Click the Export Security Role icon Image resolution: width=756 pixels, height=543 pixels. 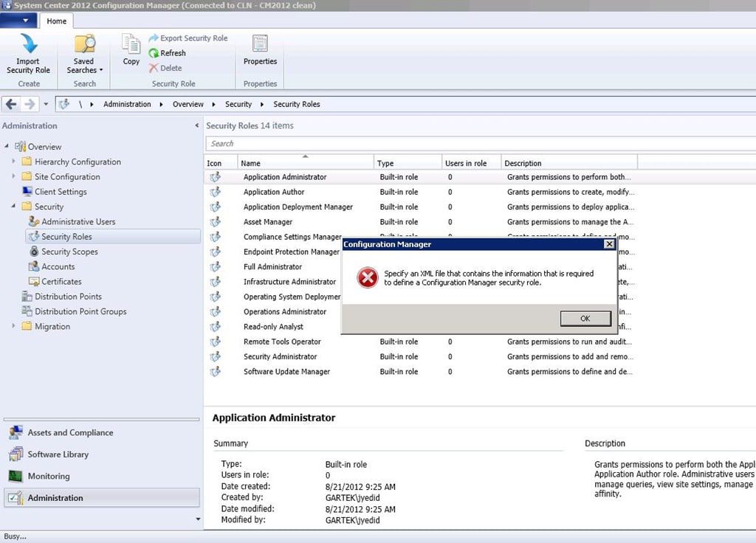coord(153,38)
